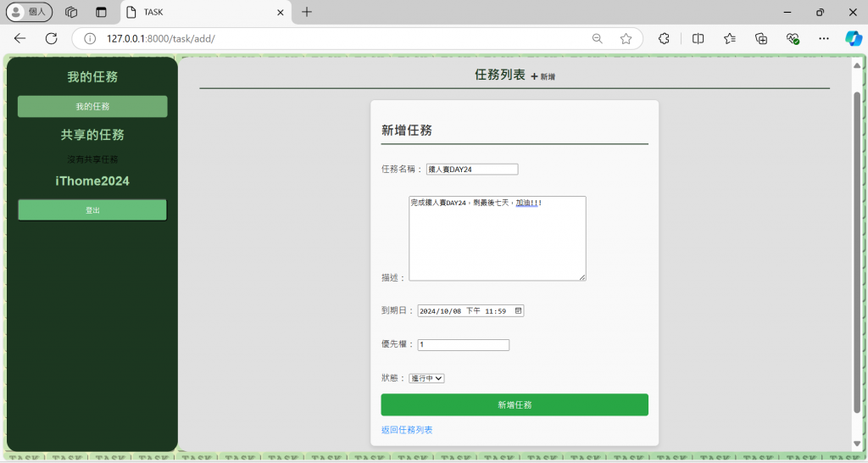
Task: Open the zoom magnifier icon
Action: pyautogui.click(x=598, y=38)
